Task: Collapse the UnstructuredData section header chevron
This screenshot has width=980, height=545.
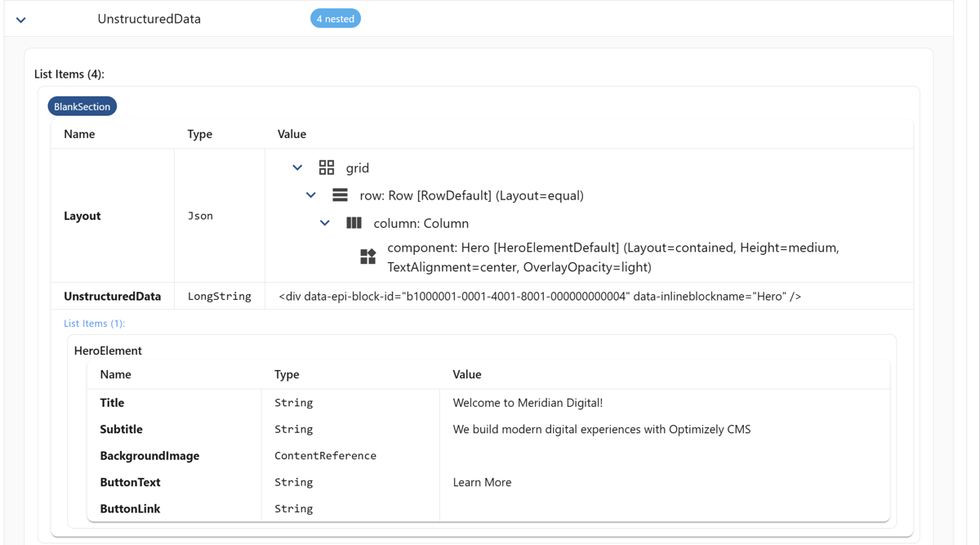Action: point(20,18)
